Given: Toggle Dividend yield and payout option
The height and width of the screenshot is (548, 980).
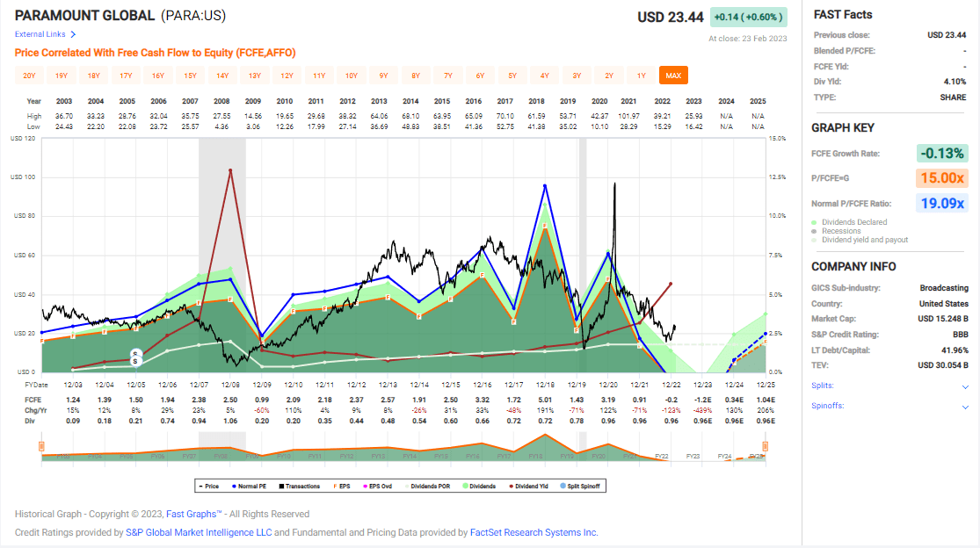Looking at the screenshot, I should (860, 240).
